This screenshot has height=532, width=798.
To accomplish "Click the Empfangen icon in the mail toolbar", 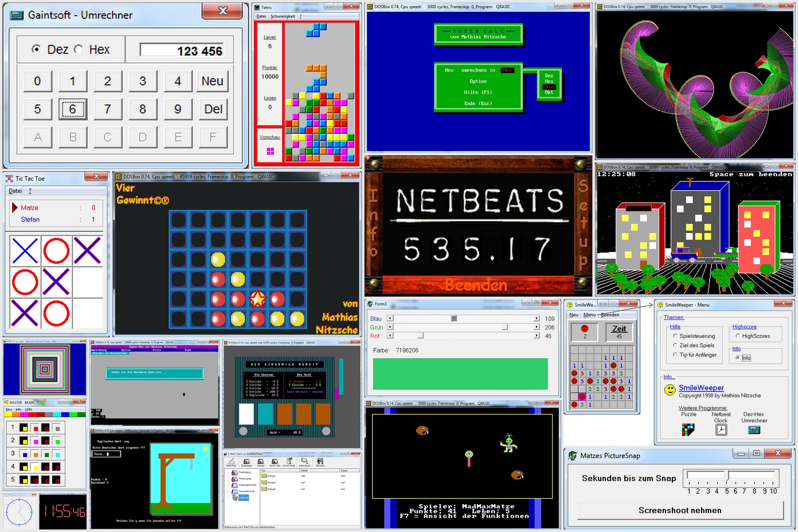I will [x=247, y=461].
